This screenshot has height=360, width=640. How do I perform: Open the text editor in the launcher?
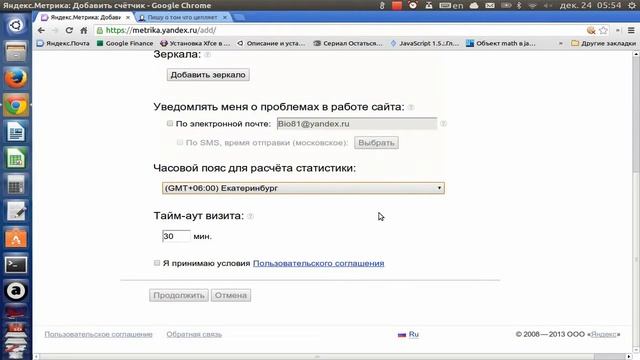pos(16,211)
